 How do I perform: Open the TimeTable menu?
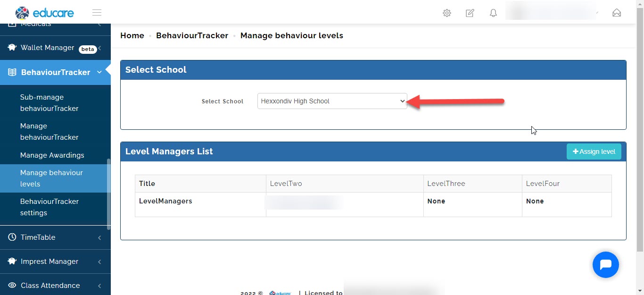(x=55, y=237)
